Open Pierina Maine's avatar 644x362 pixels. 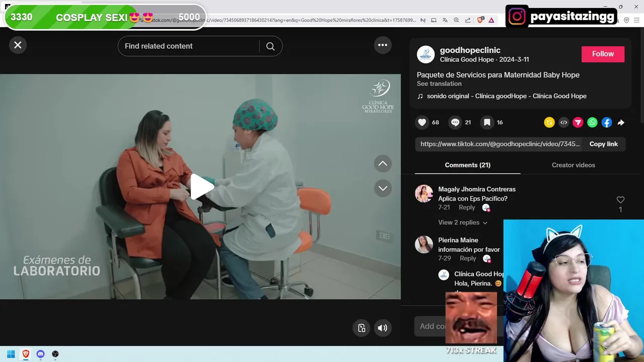pos(424,244)
